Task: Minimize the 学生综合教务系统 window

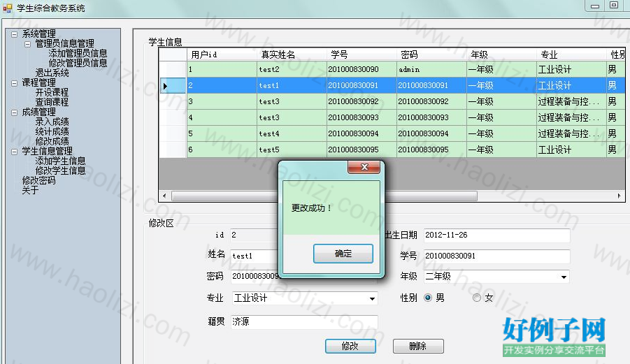Action: pyautogui.click(x=595, y=6)
